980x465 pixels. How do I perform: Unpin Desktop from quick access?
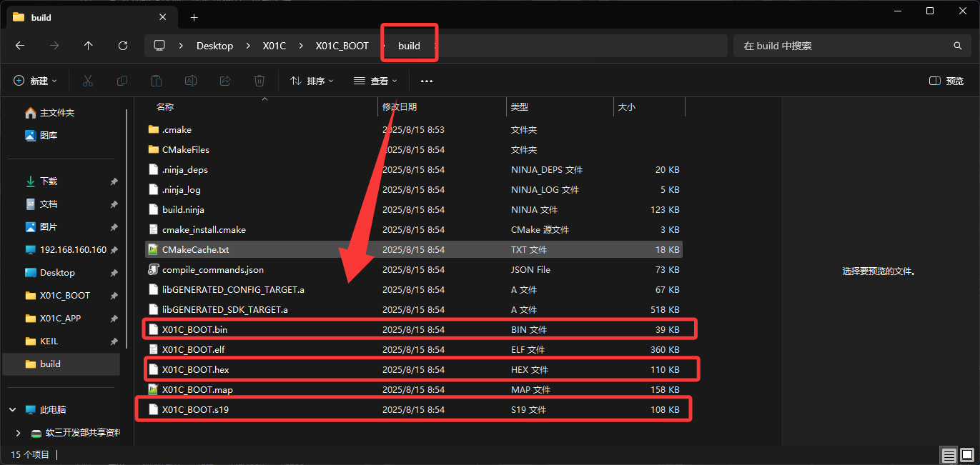tap(114, 273)
